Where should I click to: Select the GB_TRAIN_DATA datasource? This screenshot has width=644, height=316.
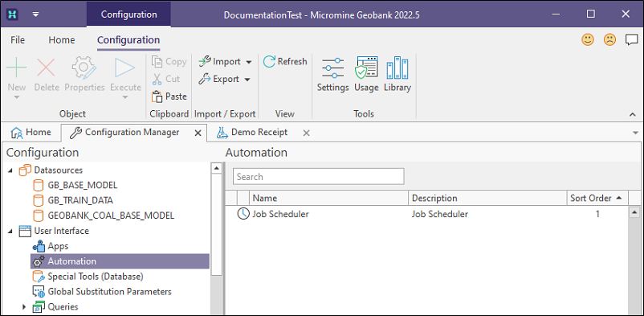pyautogui.click(x=80, y=200)
